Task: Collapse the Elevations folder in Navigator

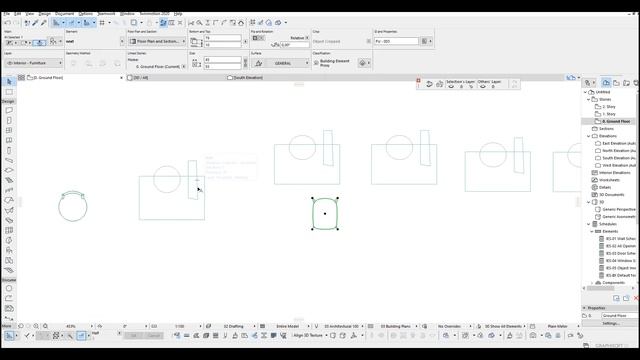Action: tap(589, 136)
